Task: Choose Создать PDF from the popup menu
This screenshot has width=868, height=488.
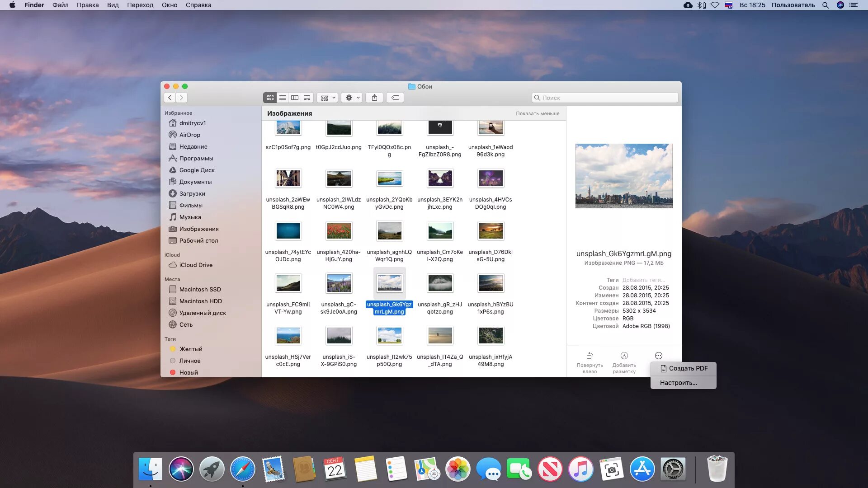Action: pos(684,368)
